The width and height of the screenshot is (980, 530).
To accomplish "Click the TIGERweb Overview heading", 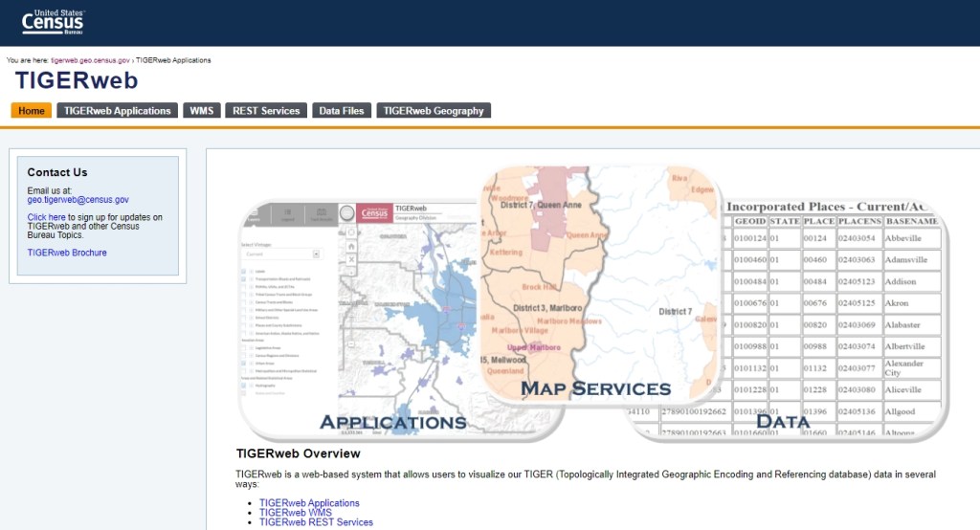I will 298,453.
